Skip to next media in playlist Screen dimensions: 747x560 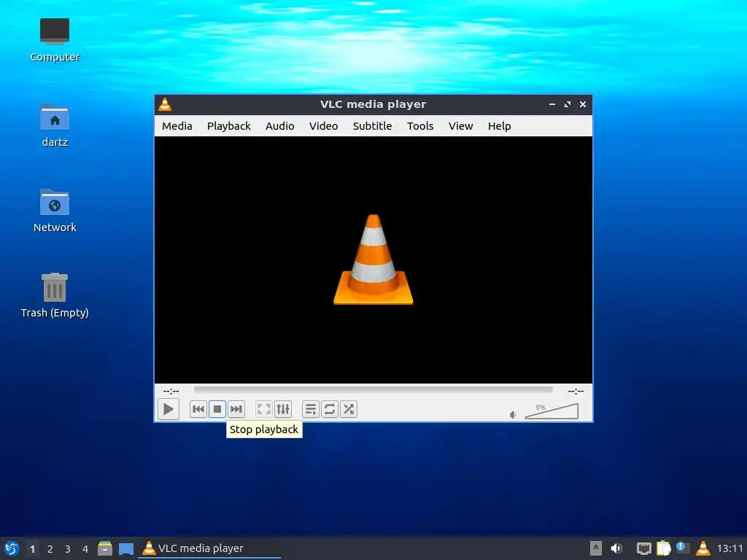(236, 409)
